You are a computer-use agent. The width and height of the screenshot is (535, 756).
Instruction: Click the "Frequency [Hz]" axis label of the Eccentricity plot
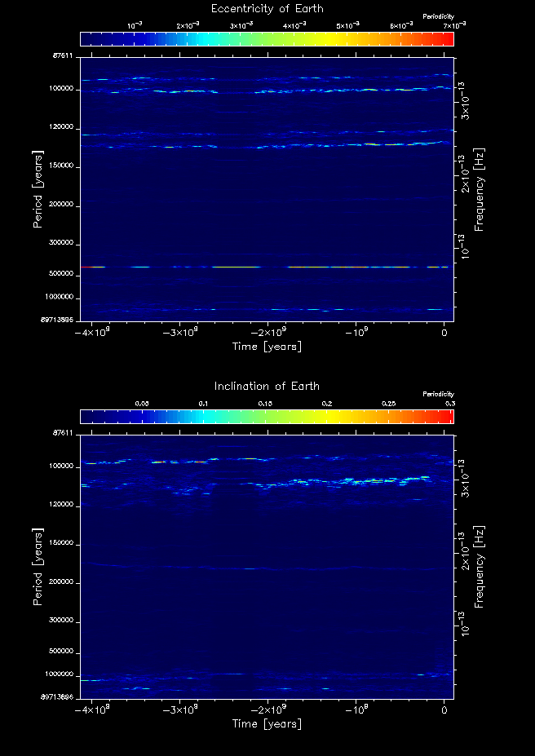(x=480, y=188)
